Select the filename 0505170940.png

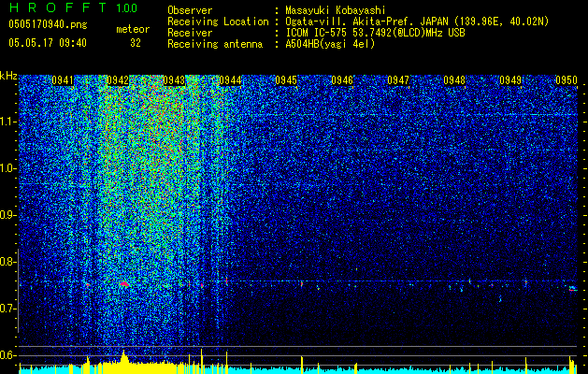click(x=48, y=25)
